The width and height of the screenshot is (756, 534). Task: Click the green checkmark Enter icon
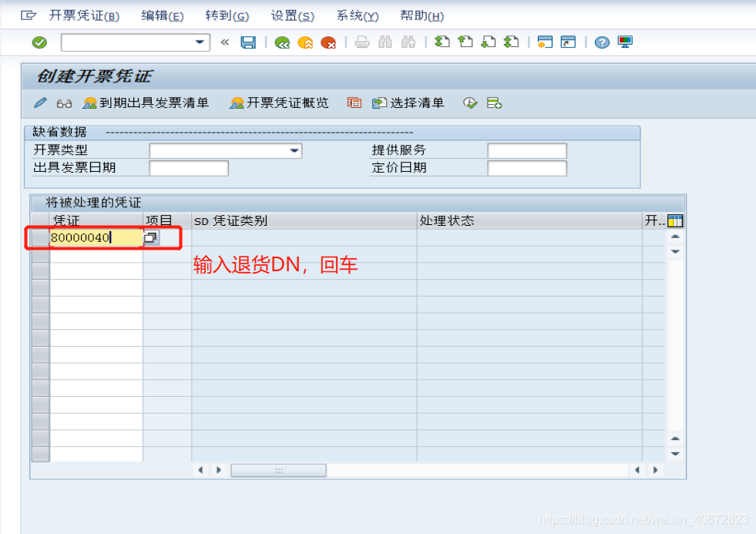39,42
